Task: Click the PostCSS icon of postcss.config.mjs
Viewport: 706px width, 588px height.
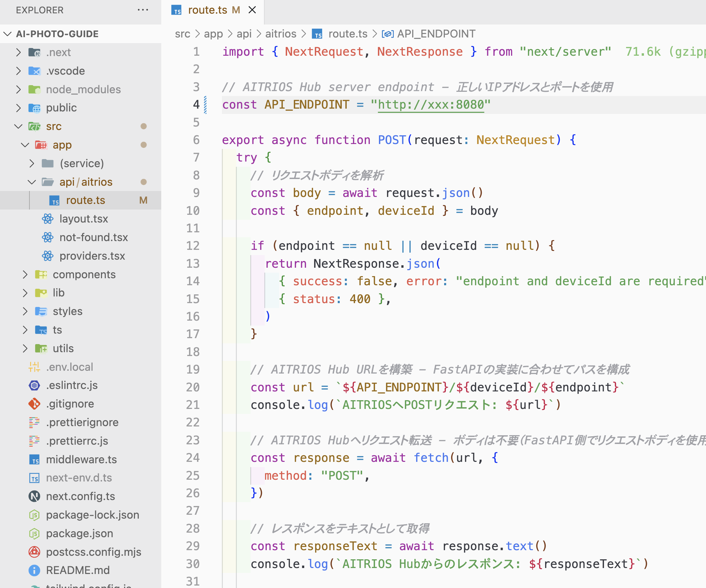Action: point(34,552)
